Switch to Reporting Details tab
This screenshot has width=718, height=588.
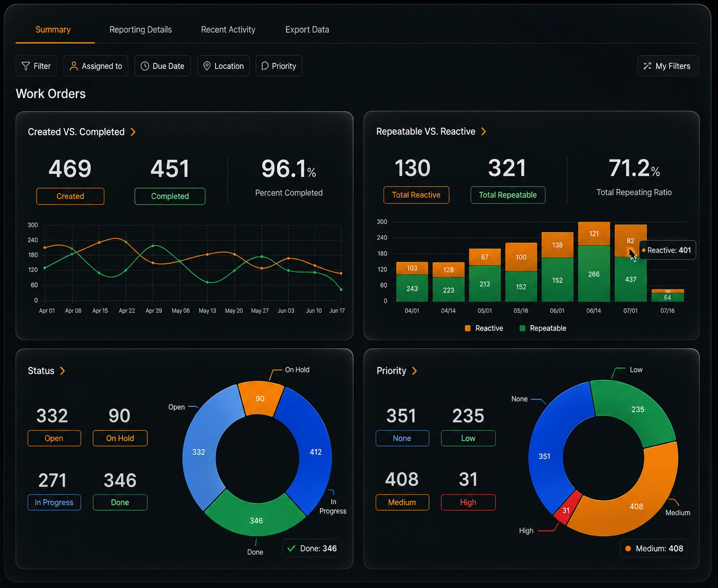[140, 30]
